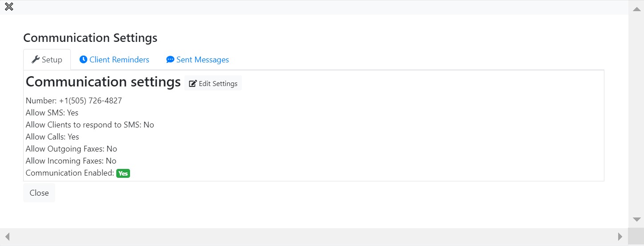Screen dimensions: 644x246
Task: Click the green Yes badge for Communication Enabled
Action: pos(123,173)
